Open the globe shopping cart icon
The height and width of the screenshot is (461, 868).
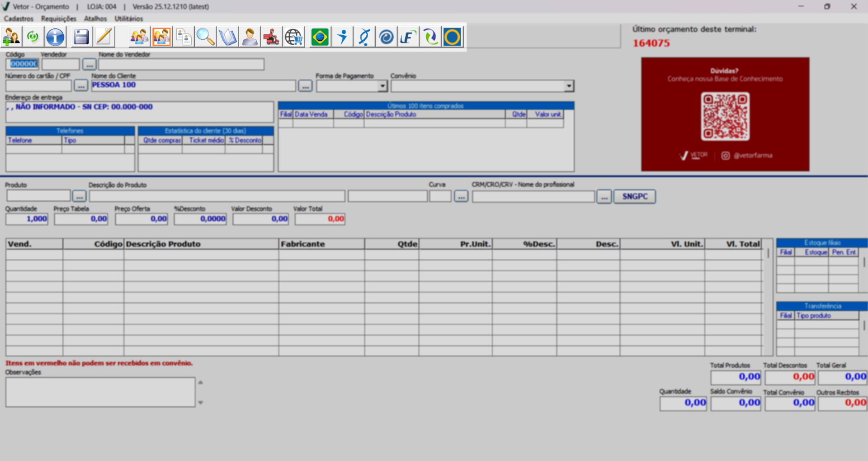coord(293,37)
